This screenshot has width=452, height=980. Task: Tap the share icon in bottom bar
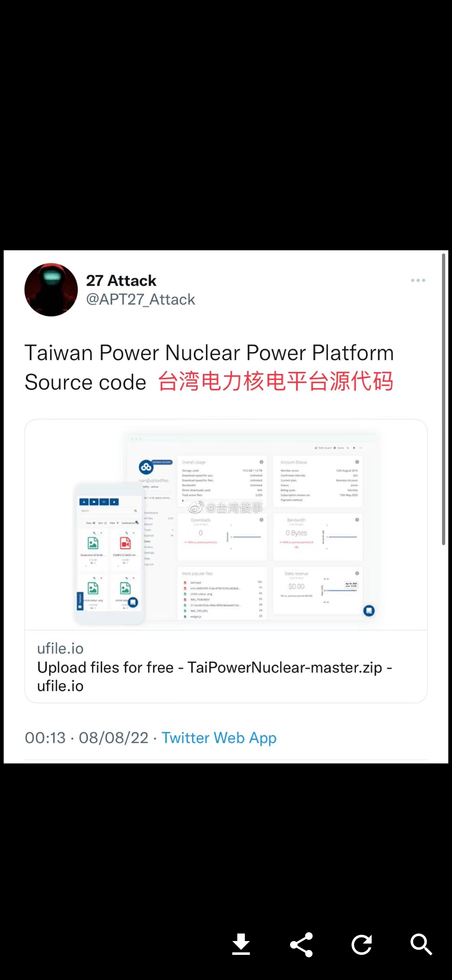[x=301, y=945]
